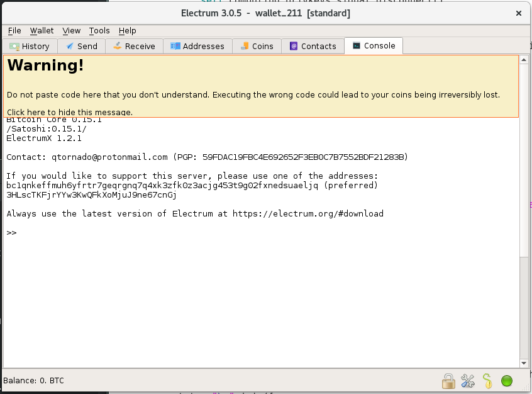Switch to the History tab

[30, 46]
